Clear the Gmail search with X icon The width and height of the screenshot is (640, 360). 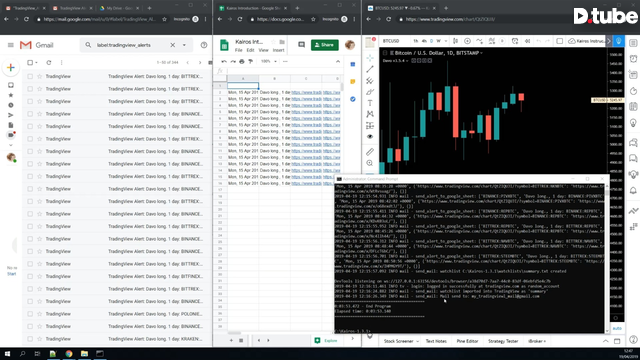coord(173,45)
